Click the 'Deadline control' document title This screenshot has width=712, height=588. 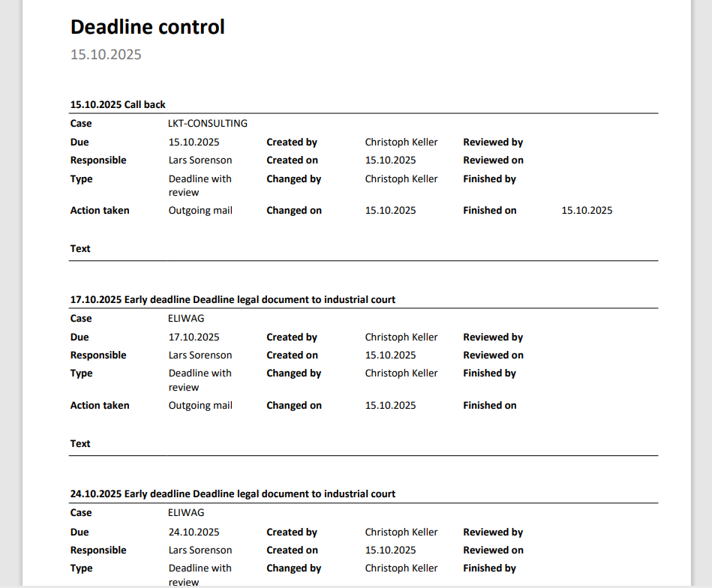[x=148, y=28]
